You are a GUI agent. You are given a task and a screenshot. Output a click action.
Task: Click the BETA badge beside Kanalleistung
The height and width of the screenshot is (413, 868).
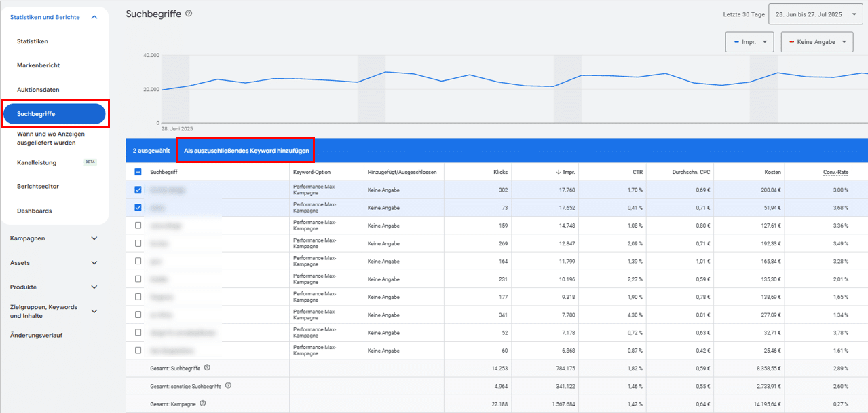[90, 162]
